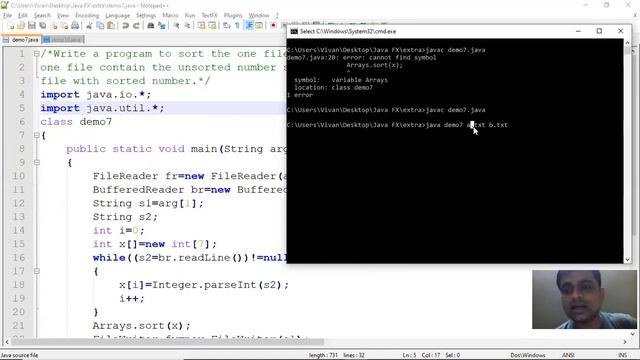Click the Print toolbar icon
Screen dimensions: 640x360
[75, 26]
